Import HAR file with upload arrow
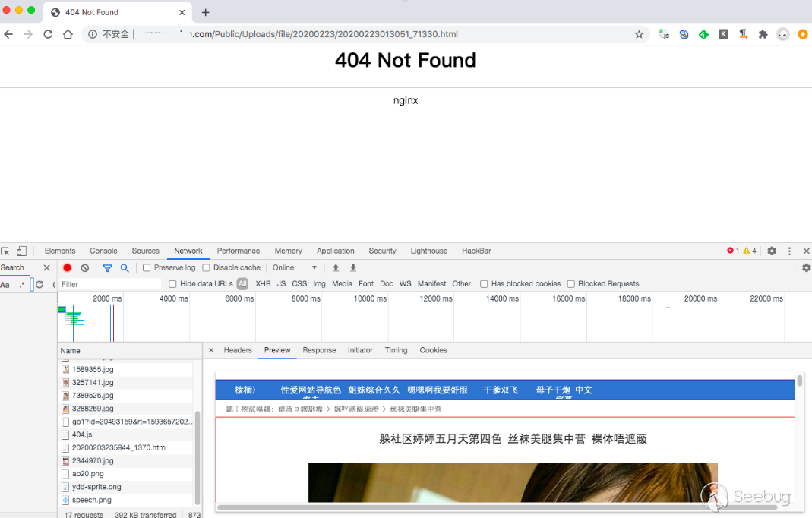 336,268
